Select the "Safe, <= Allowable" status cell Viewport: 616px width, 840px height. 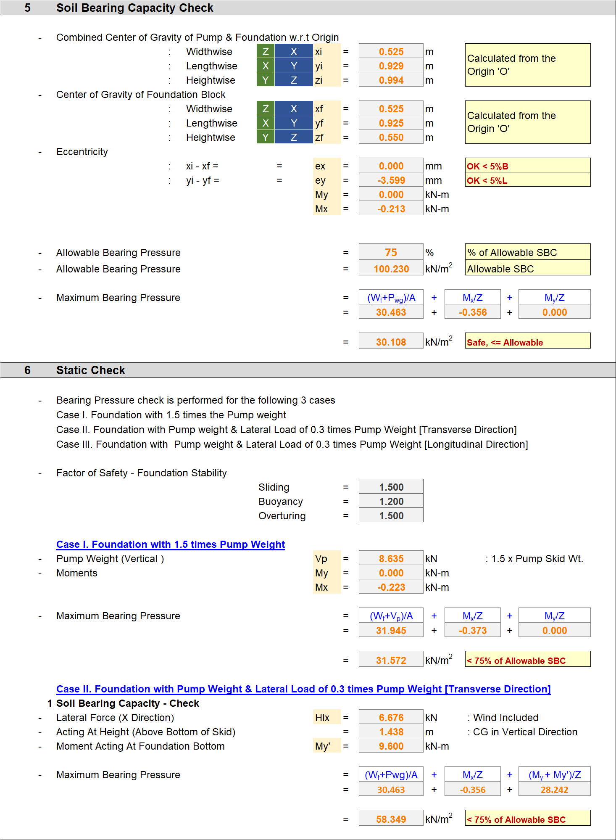(x=527, y=342)
